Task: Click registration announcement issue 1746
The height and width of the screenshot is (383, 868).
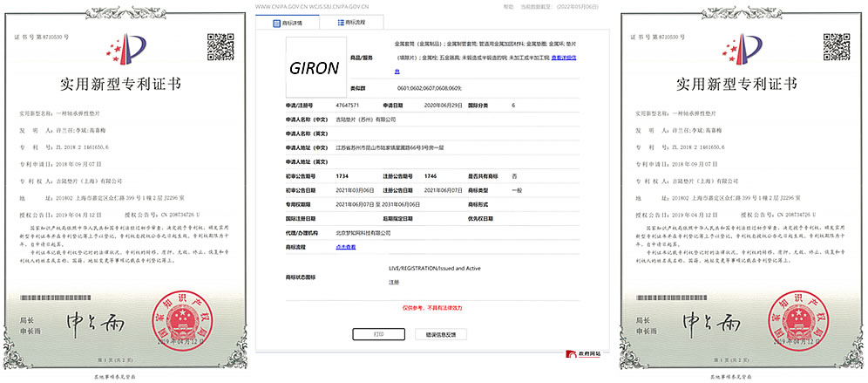Action: [431, 175]
